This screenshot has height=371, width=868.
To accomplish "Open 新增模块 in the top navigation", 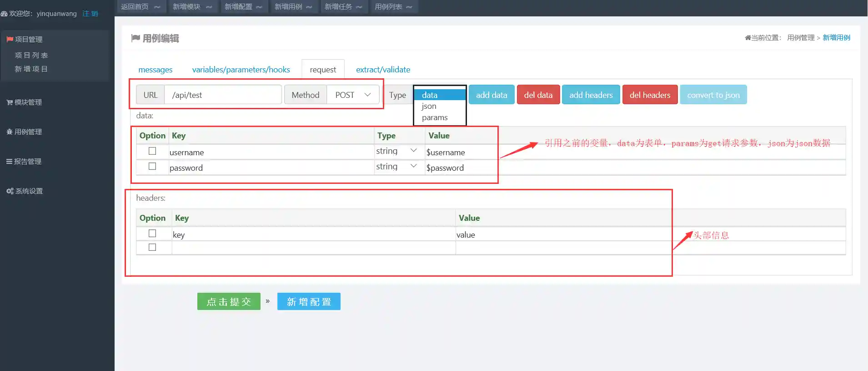I will point(192,7).
